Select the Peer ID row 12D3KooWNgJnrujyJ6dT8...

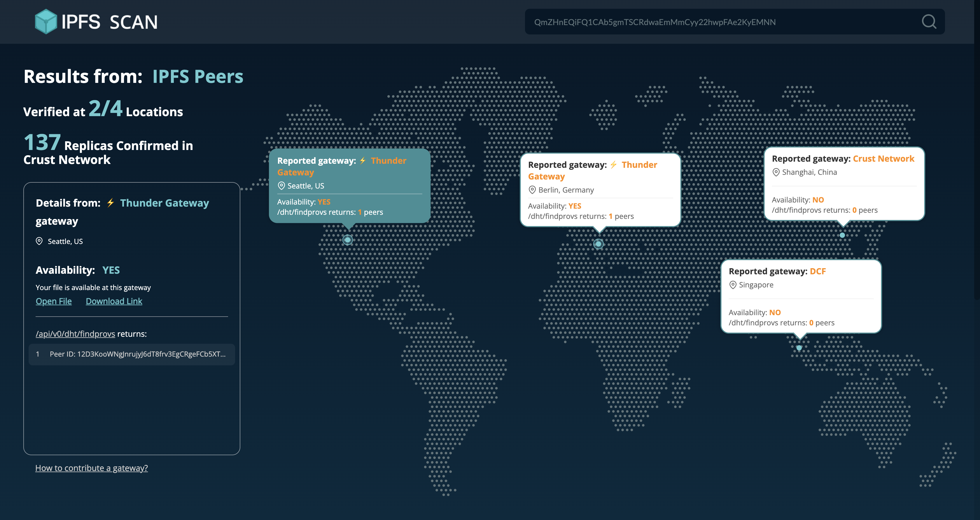tap(132, 355)
